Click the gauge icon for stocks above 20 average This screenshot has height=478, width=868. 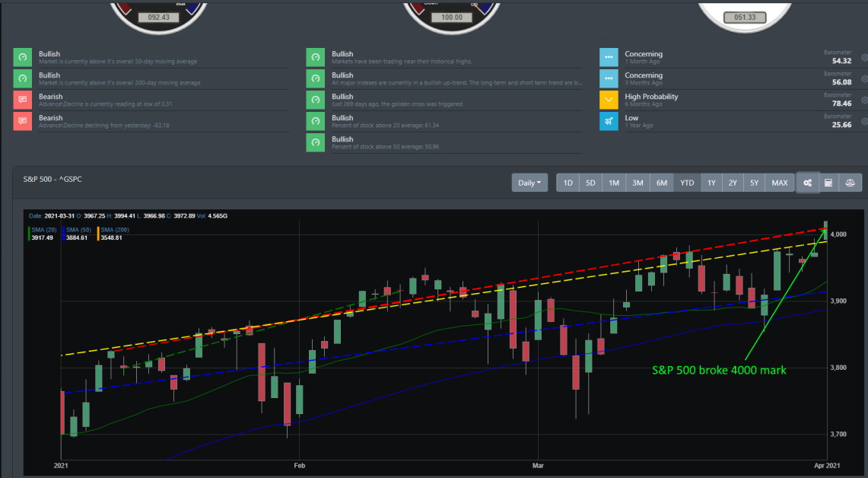click(x=316, y=121)
